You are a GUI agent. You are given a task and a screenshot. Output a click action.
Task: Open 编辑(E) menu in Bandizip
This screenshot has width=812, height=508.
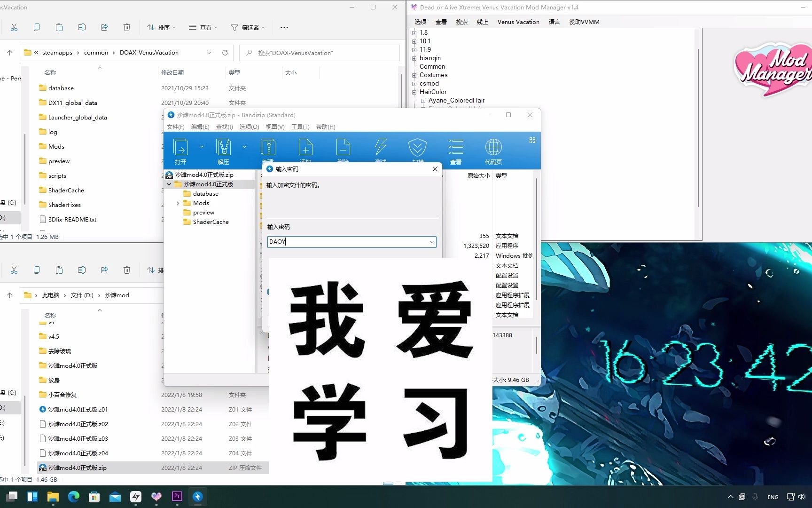pos(200,127)
